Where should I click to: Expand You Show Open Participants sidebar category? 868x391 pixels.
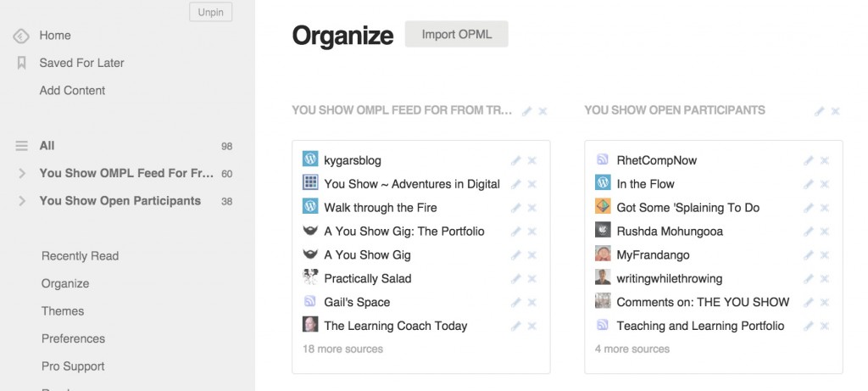pyautogui.click(x=22, y=201)
